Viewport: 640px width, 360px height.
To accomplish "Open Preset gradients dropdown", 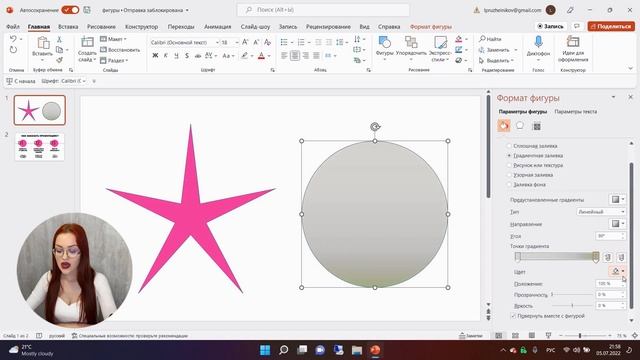I will (x=617, y=199).
